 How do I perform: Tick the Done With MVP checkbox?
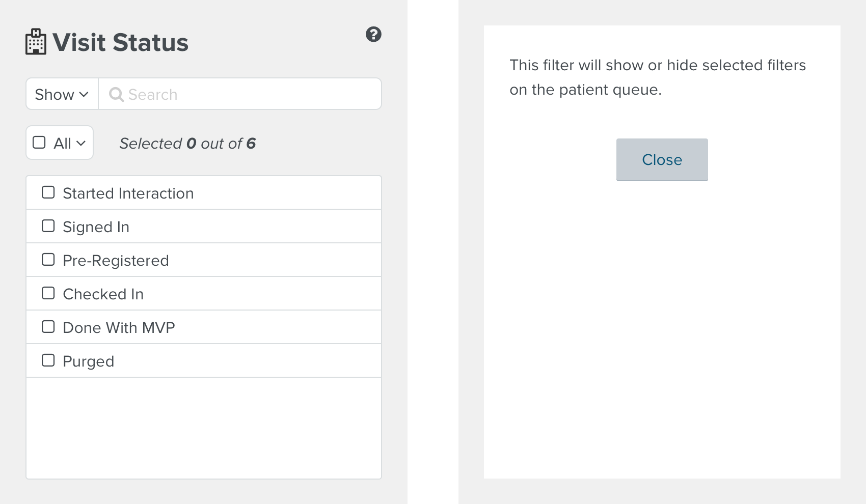coord(48,327)
